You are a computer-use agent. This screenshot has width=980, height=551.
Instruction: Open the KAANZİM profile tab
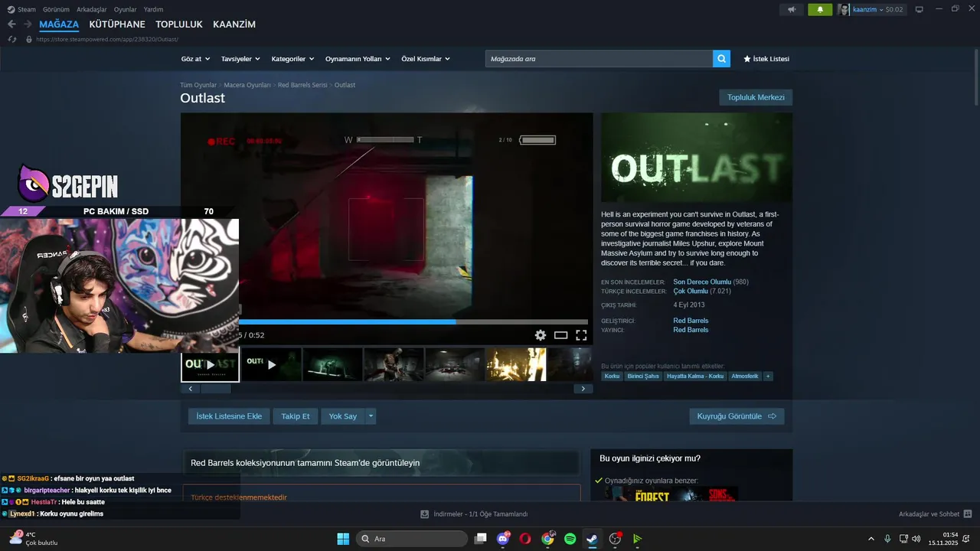234,24
